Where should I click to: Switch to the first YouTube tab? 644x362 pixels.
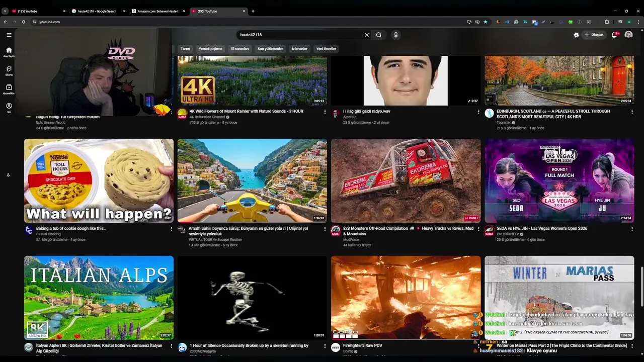pos(38,11)
